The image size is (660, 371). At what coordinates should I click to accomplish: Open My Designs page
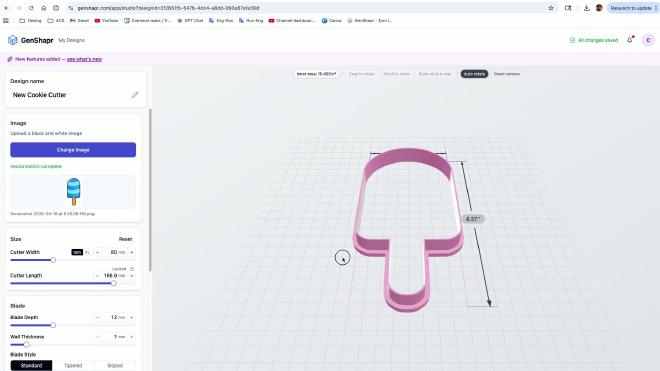pyautogui.click(x=72, y=40)
